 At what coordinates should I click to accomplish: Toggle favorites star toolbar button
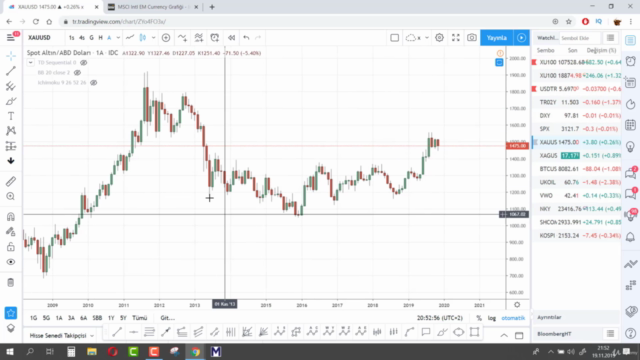coord(11,313)
